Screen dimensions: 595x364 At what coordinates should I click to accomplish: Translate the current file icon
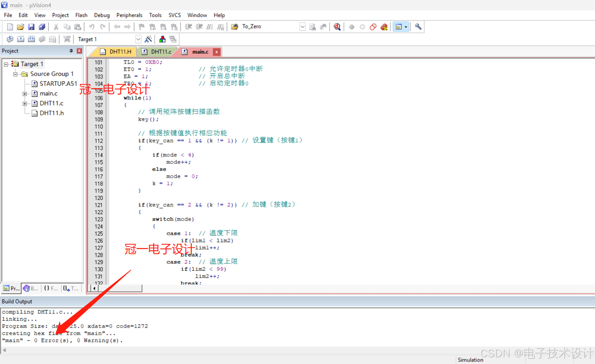click(10, 39)
